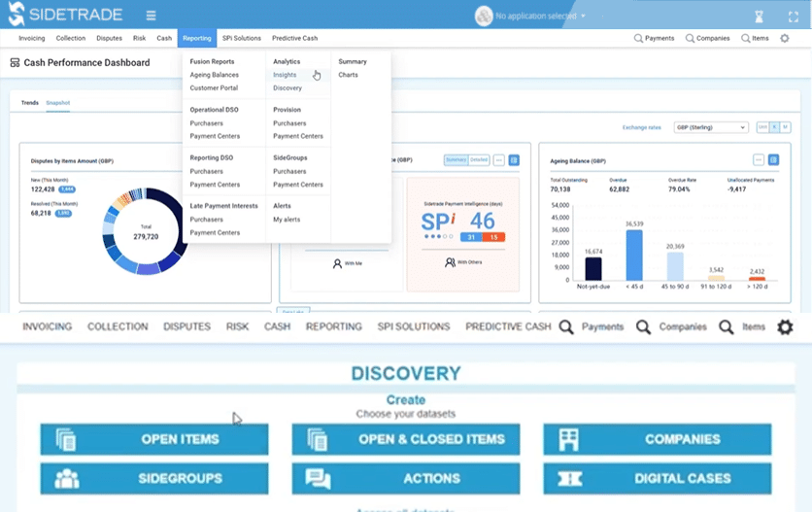
Task: Choose the OPEN ITEMS dataset button
Action: (154, 439)
